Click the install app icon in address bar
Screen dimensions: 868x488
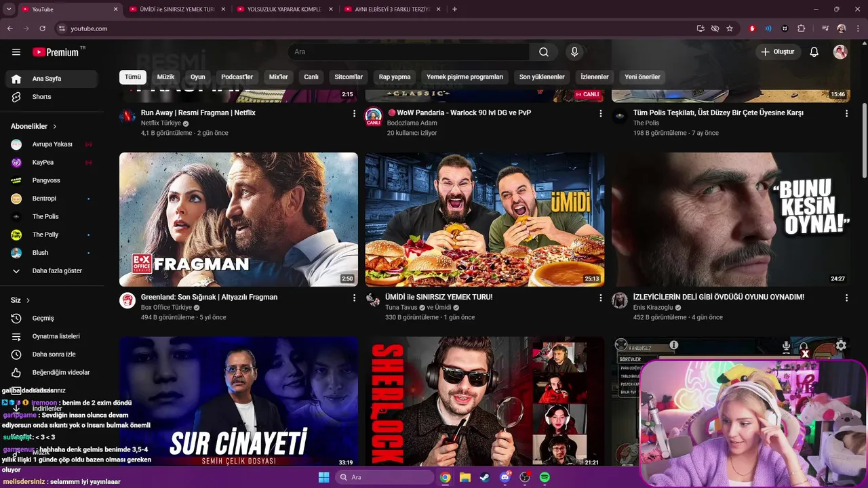click(701, 28)
